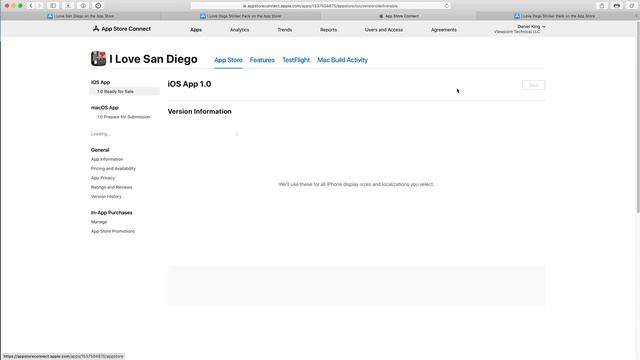Click the 'macOS App' sidebar heading
This screenshot has width=640, height=360.
point(104,108)
